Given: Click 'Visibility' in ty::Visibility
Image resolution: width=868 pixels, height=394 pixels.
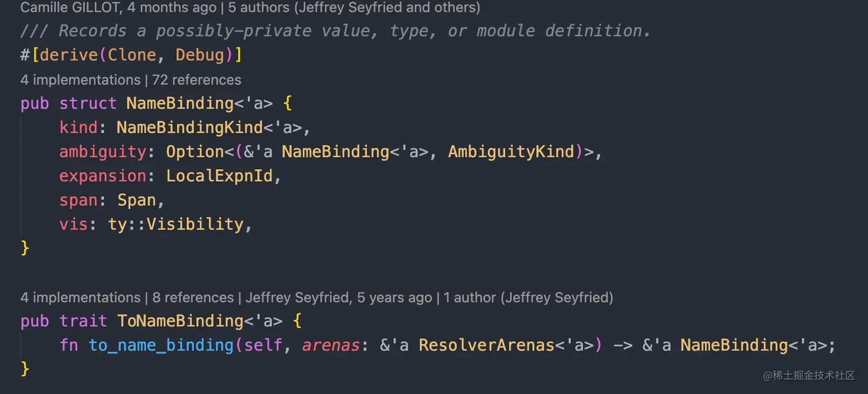Looking at the screenshot, I should [x=195, y=224].
